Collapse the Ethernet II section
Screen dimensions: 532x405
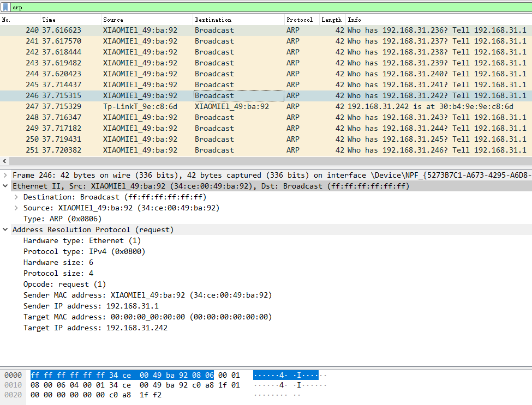pos(5,186)
